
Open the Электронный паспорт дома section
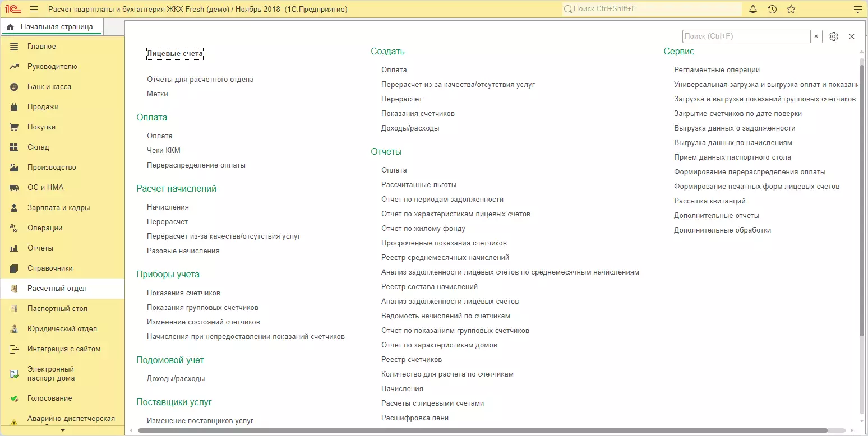click(x=62, y=374)
